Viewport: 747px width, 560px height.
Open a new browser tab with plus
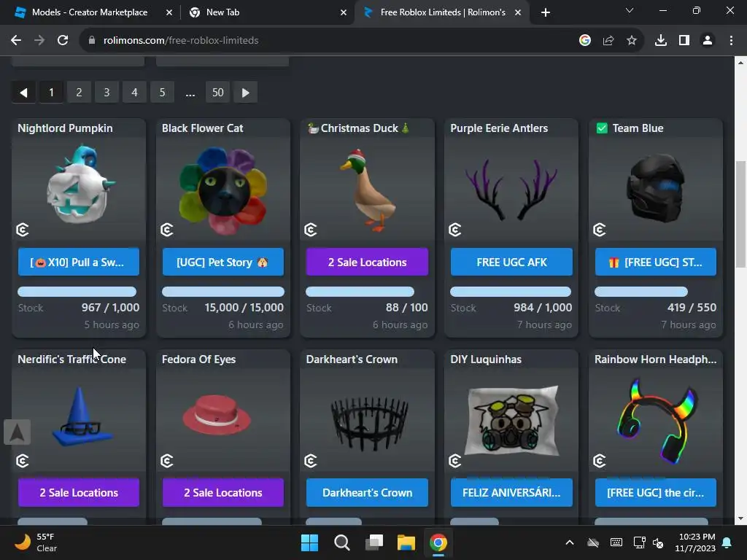546,12
